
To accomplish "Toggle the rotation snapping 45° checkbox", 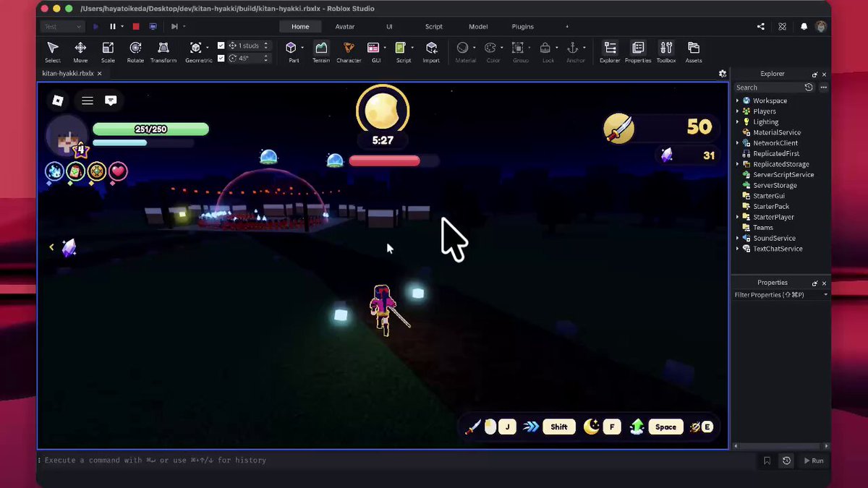I will click(221, 58).
